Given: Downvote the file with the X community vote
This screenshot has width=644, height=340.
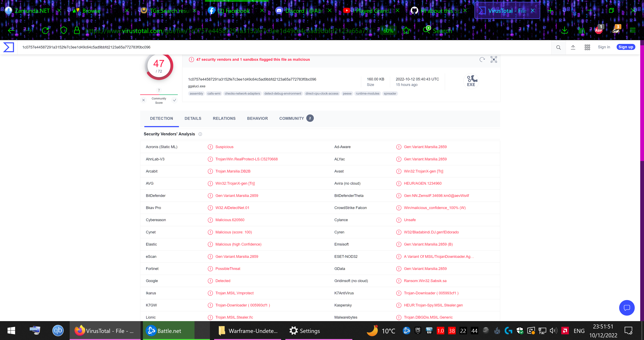Looking at the screenshot, I should coord(143,100).
